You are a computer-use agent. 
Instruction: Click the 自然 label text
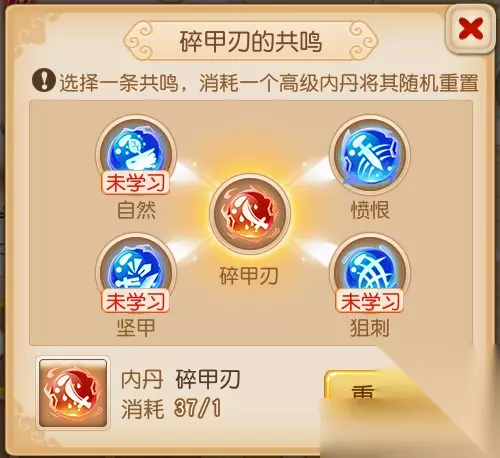coord(136,210)
